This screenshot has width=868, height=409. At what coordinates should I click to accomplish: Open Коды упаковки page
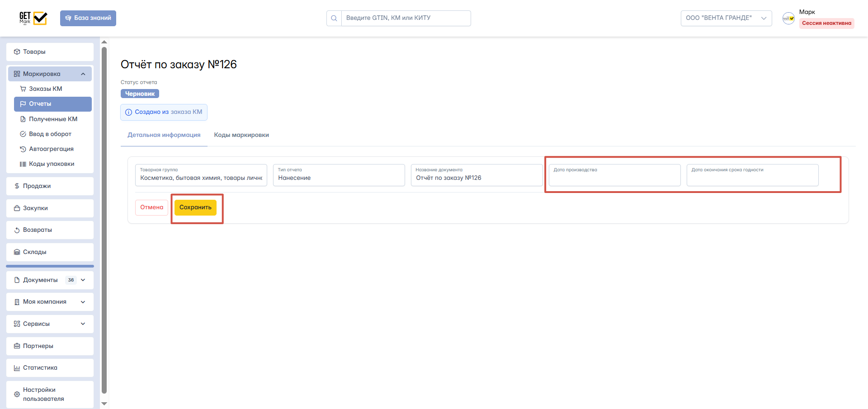pyautogui.click(x=53, y=164)
